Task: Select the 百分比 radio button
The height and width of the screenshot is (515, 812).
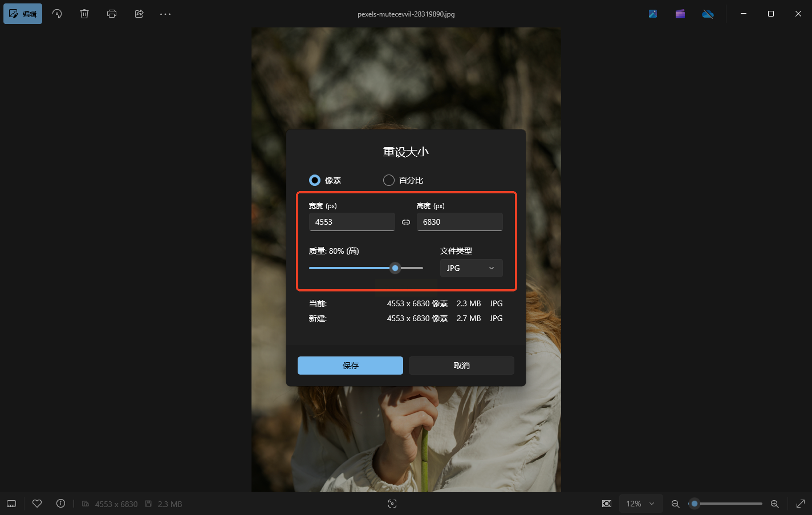Action: pos(389,180)
